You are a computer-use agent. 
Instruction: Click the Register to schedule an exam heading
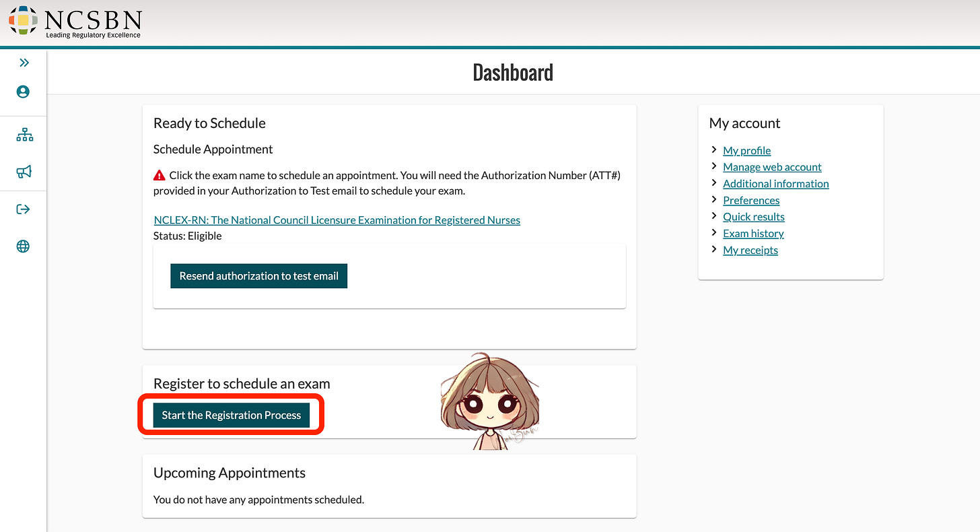point(242,384)
